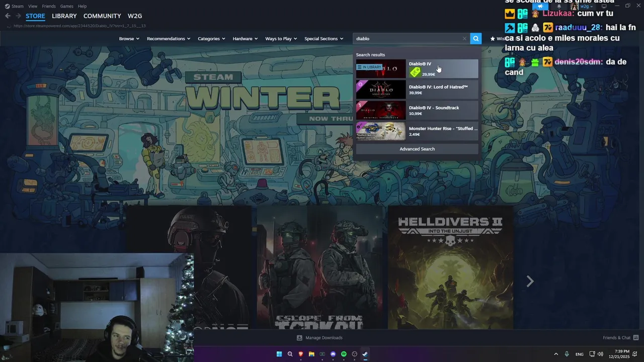This screenshot has width=644, height=362.
Task: Expand the Browse dropdown
Action: [x=129, y=39]
